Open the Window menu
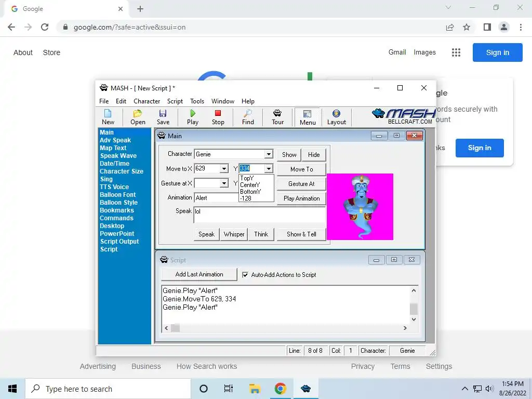This screenshot has width=532, height=399. [222, 101]
